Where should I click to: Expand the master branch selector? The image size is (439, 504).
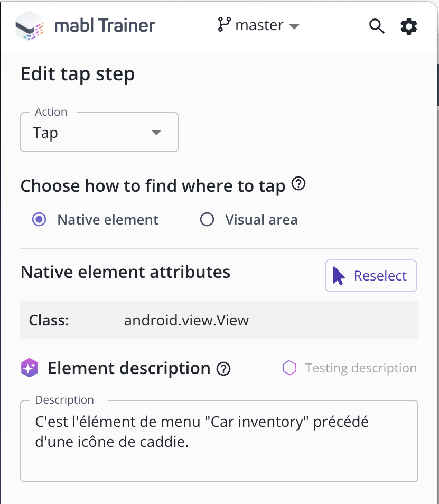click(258, 25)
